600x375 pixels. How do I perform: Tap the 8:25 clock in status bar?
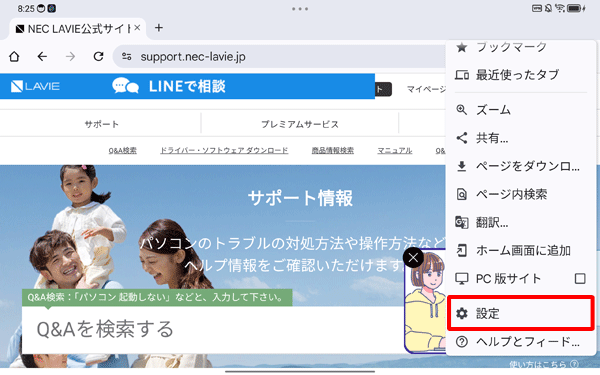pyautogui.click(x=26, y=8)
